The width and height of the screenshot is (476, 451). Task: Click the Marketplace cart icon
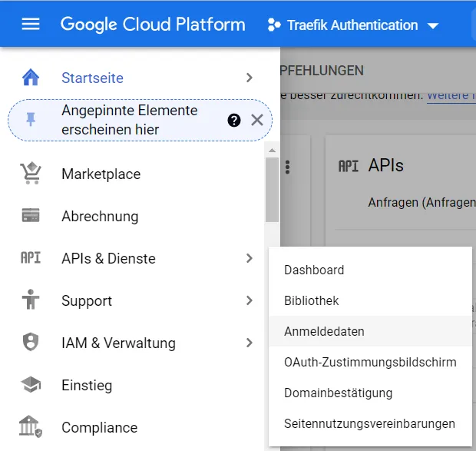point(31,174)
